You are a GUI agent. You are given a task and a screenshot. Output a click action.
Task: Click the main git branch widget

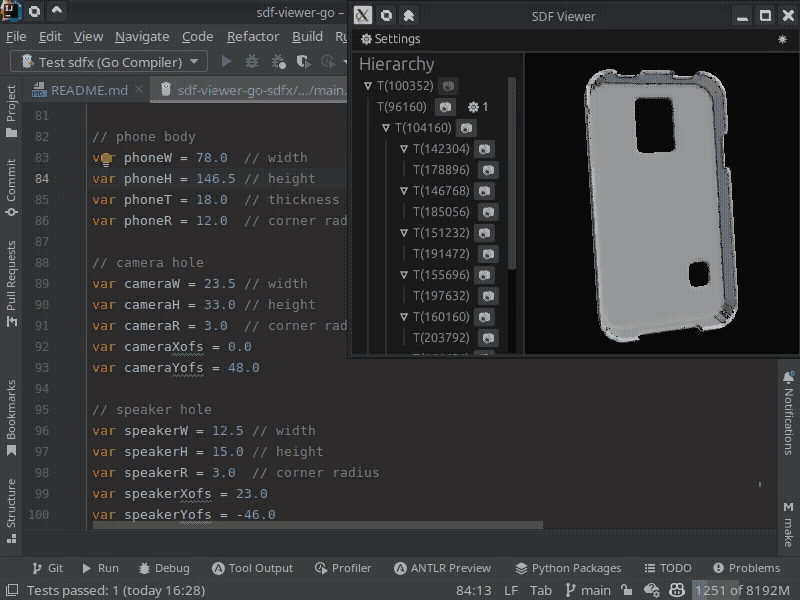588,590
